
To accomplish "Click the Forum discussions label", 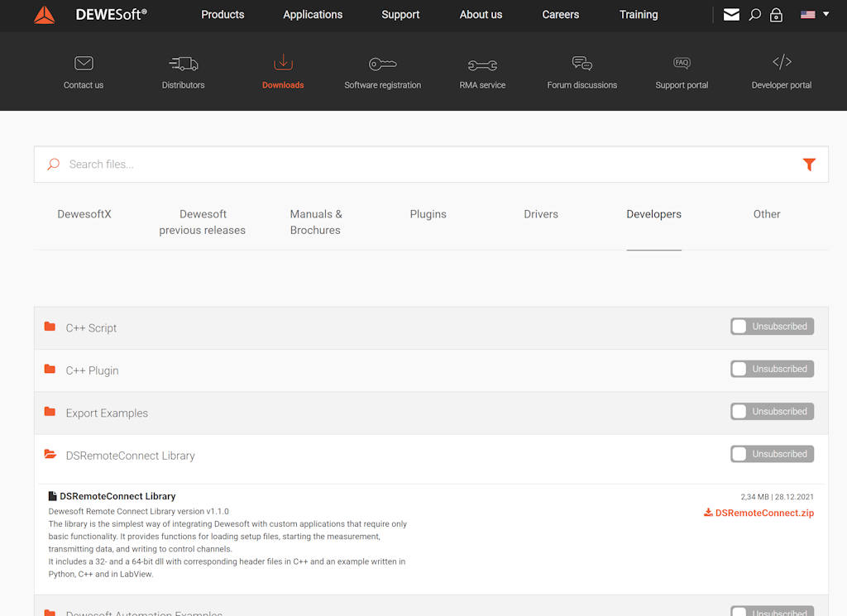I will 581,85.
